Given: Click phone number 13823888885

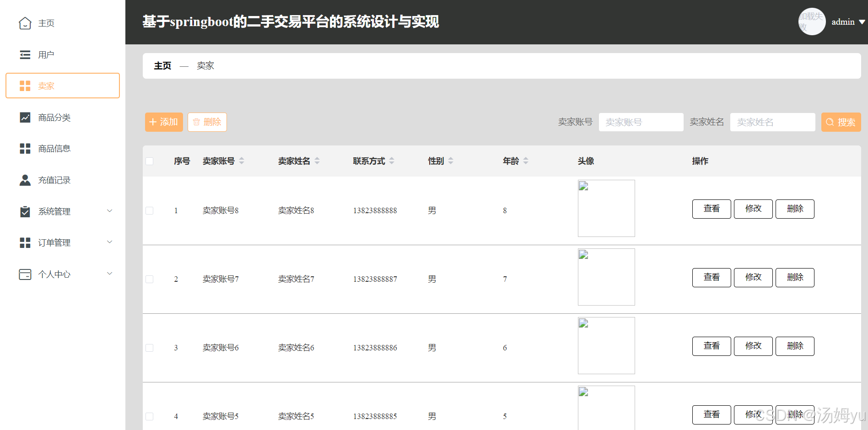Looking at the screenshot, I should [375, 416].
